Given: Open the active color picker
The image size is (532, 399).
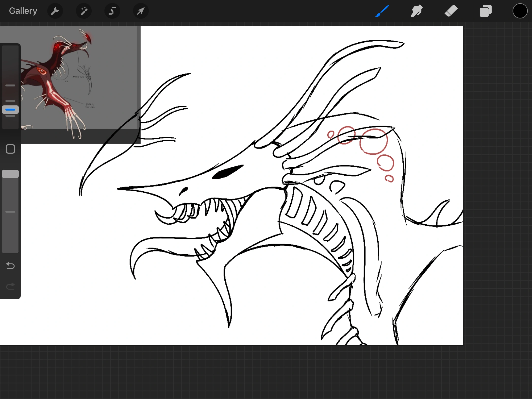Looking at the screenshot, I should [520, 11].
